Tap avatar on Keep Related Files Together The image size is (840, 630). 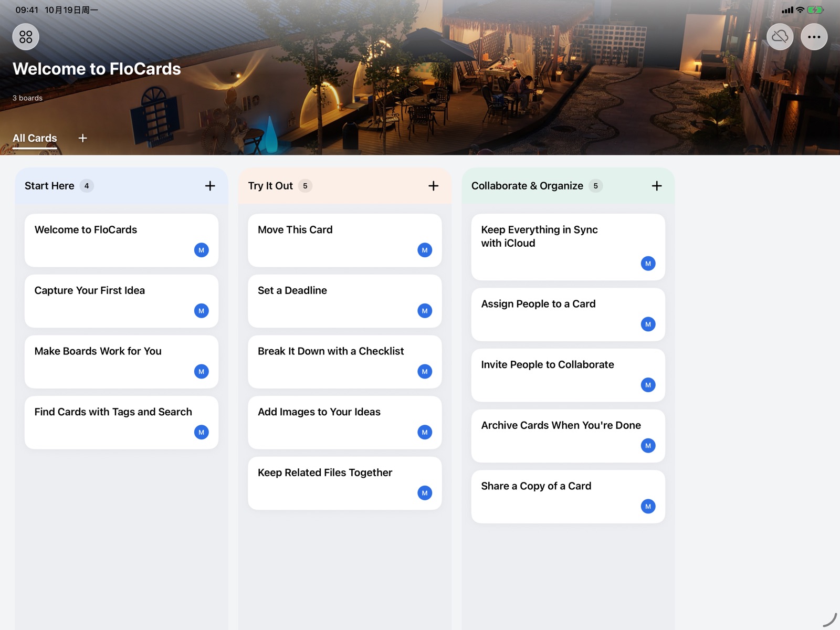pyautogui.click(x=425, y=493)
